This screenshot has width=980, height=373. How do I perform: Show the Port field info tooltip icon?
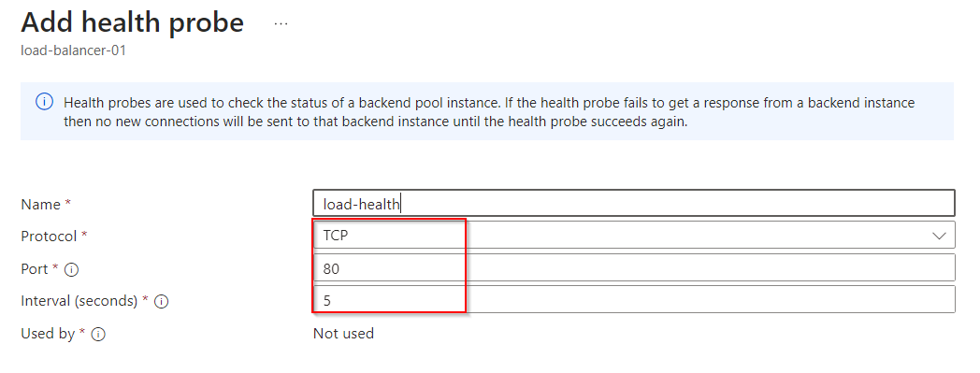click(72, 269)
